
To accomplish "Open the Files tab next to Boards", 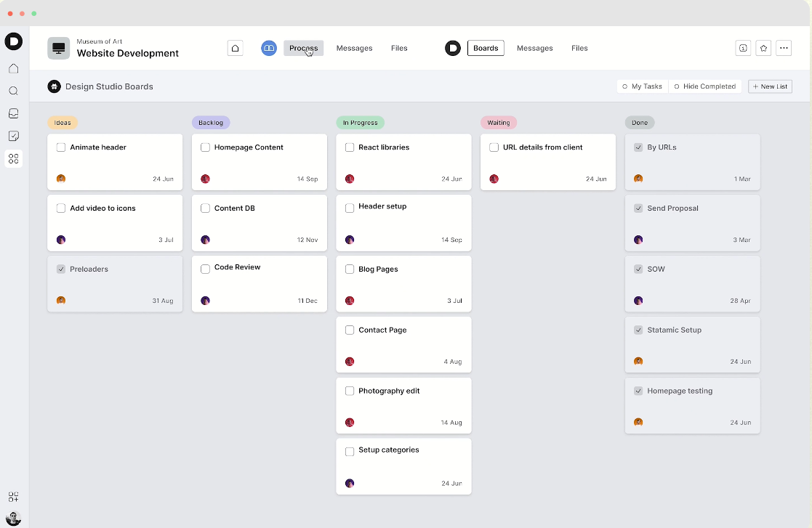I will click(579, 48).
